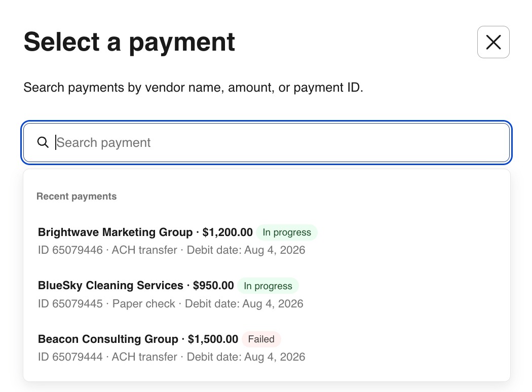Close the Select a payment dialog

(493, 42)
